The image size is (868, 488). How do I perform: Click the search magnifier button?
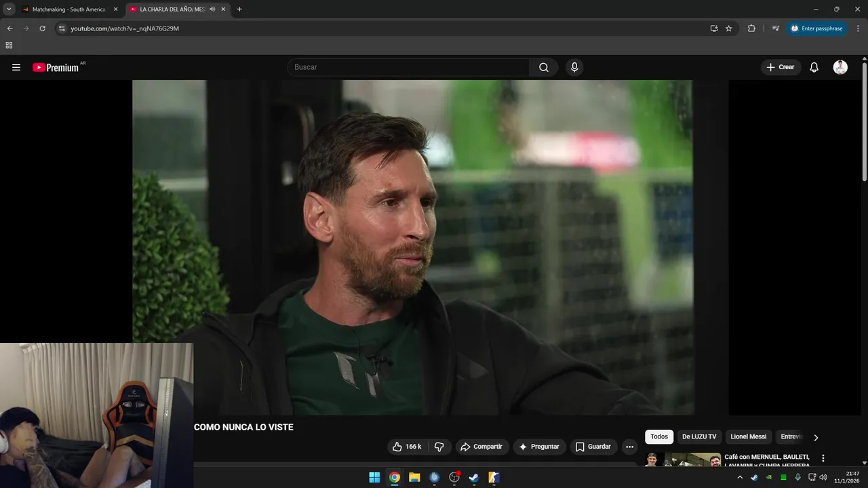tap(544, 67)
